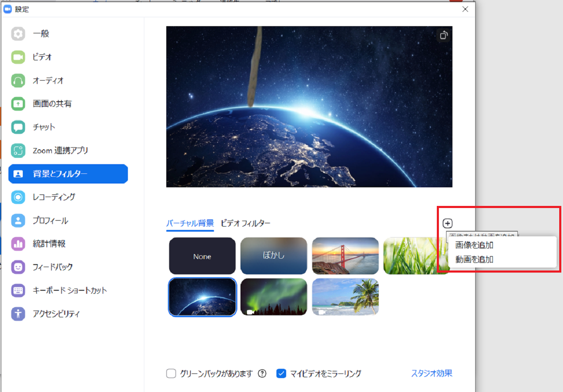Open オーディオ headphone icon settings
The image size is (563, 392).
[18, 81]
